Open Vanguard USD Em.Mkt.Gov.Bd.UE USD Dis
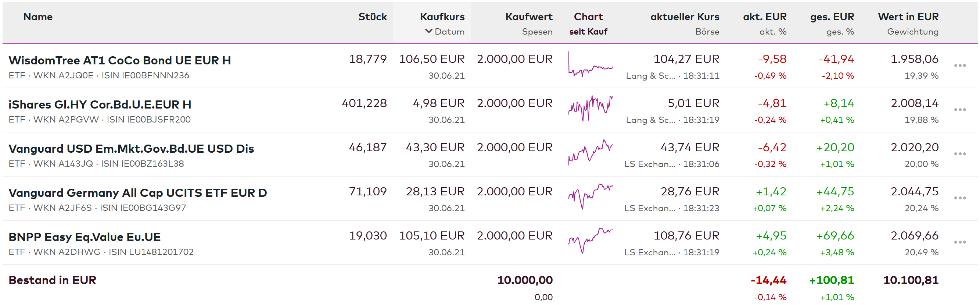The width and height of the screenshot is (980, 305). pyautogui.click(x=131, y=149)
